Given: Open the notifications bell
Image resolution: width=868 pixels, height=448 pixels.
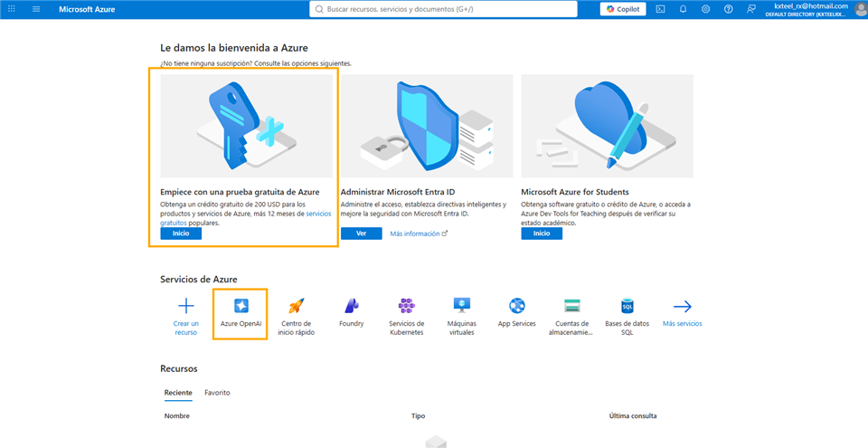Looking at the screenshot, I should (684, 9).
